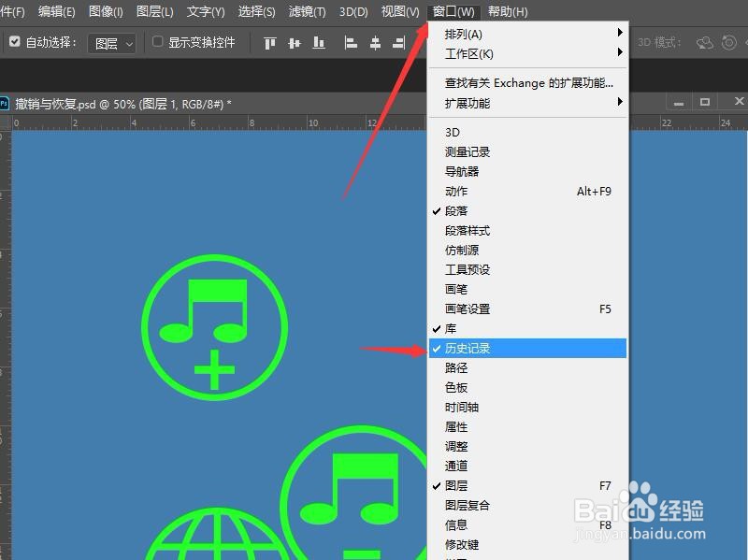This screenshot has width=748, height=560.
Task: Open the 图层(L) menu
Action: pyautogui.click(x=155, y=11)
